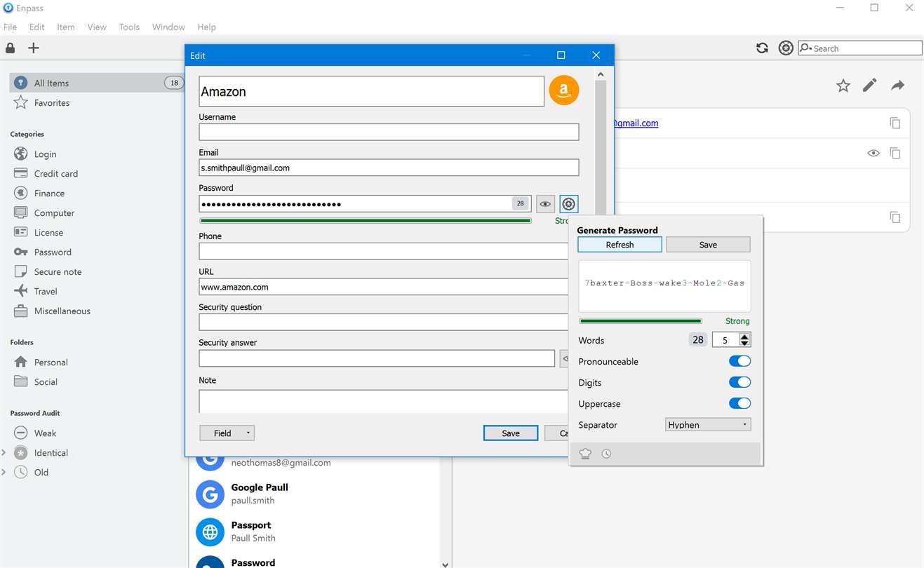The height and width of the screenshot is (568, 924).
Task: Click the scroll-up arrow in Edit dialog
Action: pos(600,74)
